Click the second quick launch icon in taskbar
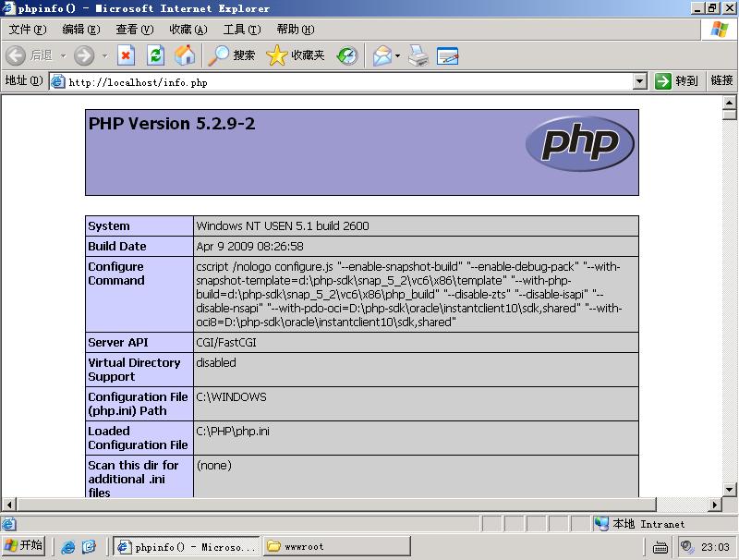739x560 pixels. 89,547
